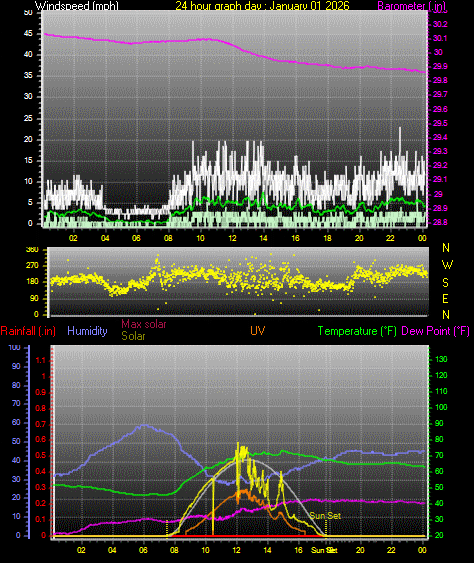Click the '0.7' rainfall axis value

click(x=40, y=424)
